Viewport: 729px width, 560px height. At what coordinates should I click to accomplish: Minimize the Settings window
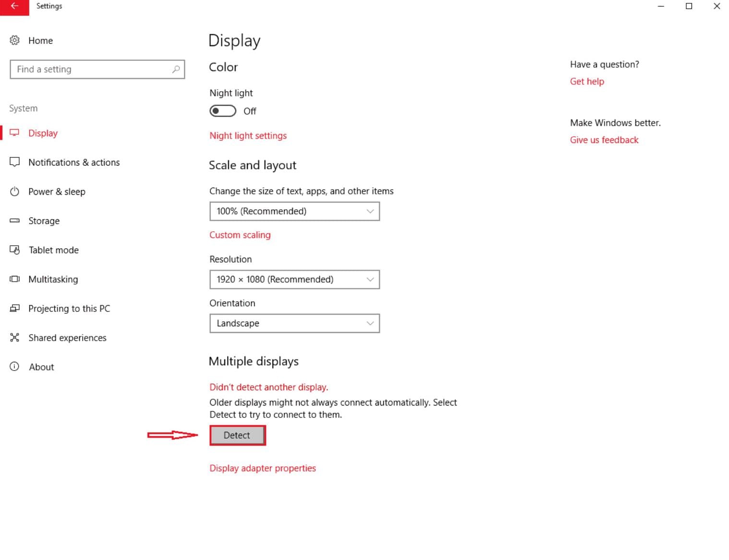coord(661,6)
